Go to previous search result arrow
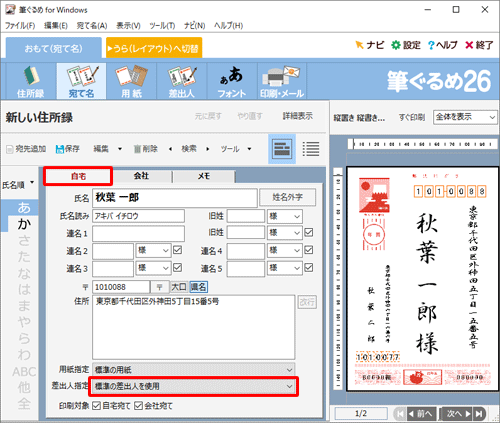This screenshot has width=500, height=423. click(170, 149)
